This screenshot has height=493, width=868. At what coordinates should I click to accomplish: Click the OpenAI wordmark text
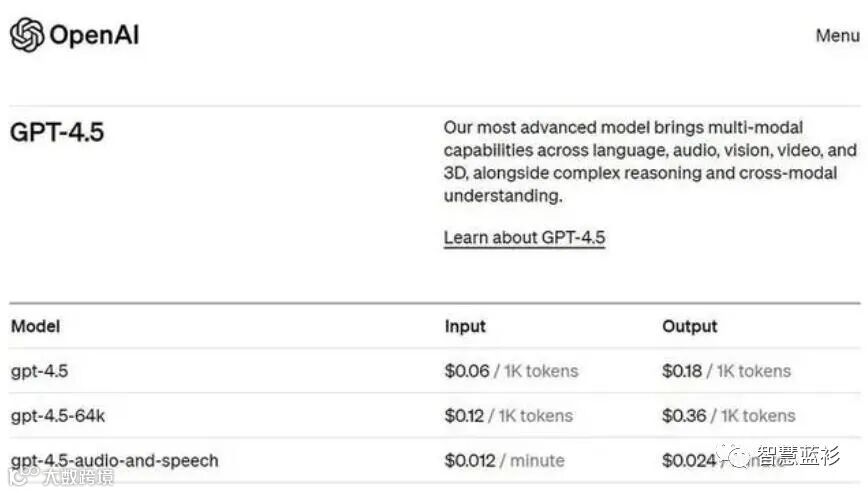(94, 36)
